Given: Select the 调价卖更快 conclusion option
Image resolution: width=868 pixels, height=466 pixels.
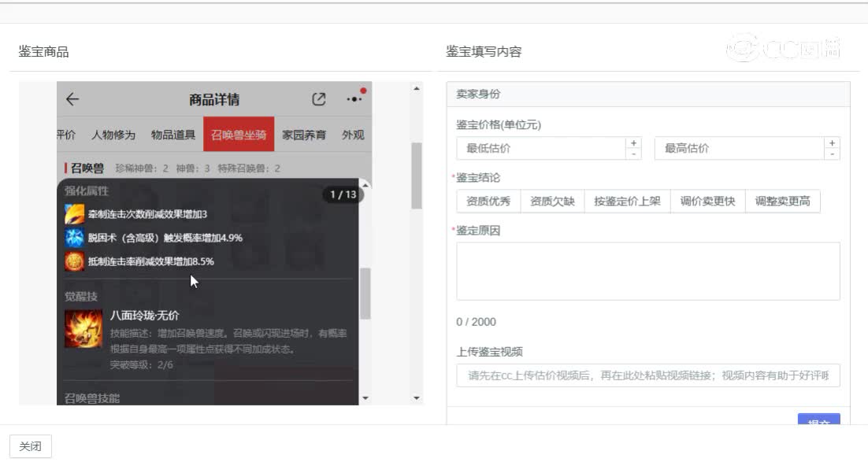Looking at the screenshot, I should click(707, 201).
